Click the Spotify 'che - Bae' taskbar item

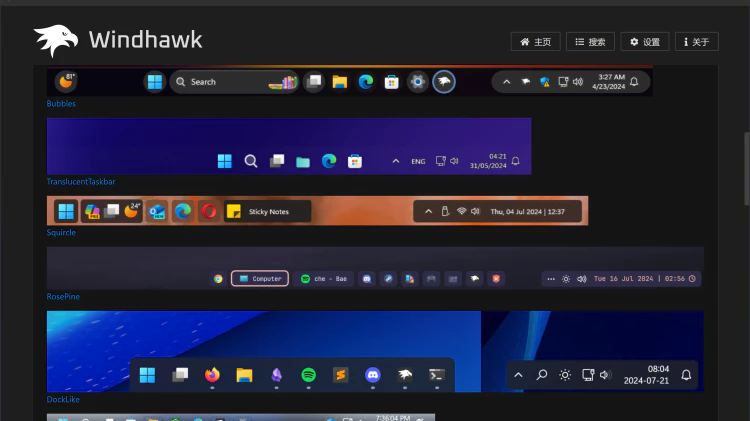click(324, 278)
